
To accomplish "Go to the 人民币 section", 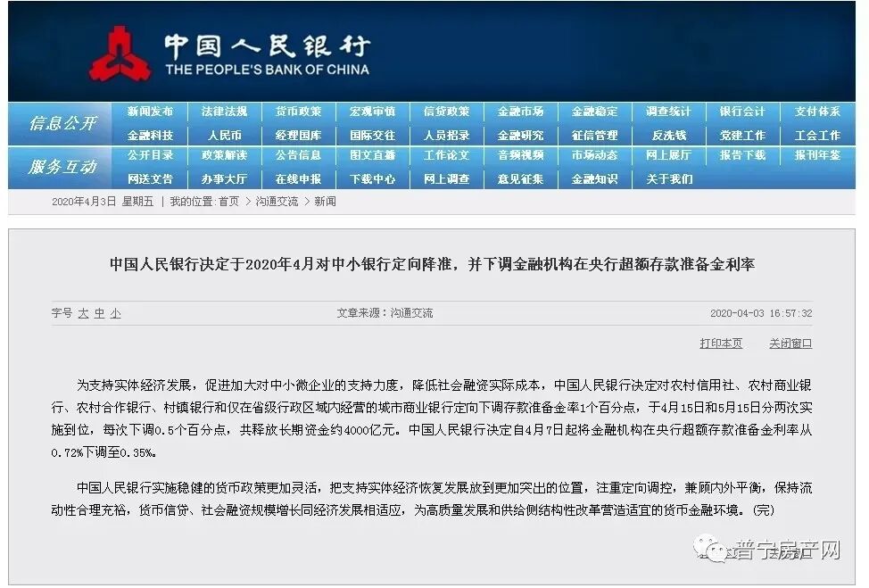I will tap(225, 136).
